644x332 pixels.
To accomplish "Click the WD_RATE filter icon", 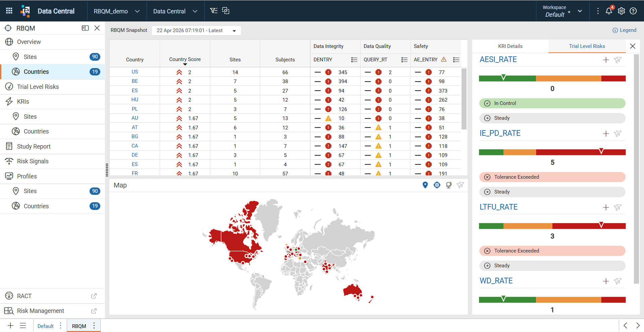I will tap(618, 281).
